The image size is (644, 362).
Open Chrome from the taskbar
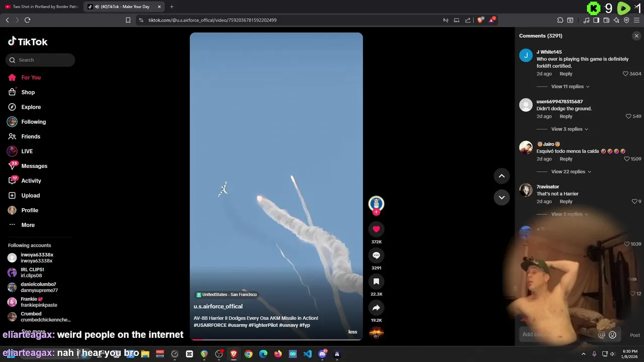(249, 354)
